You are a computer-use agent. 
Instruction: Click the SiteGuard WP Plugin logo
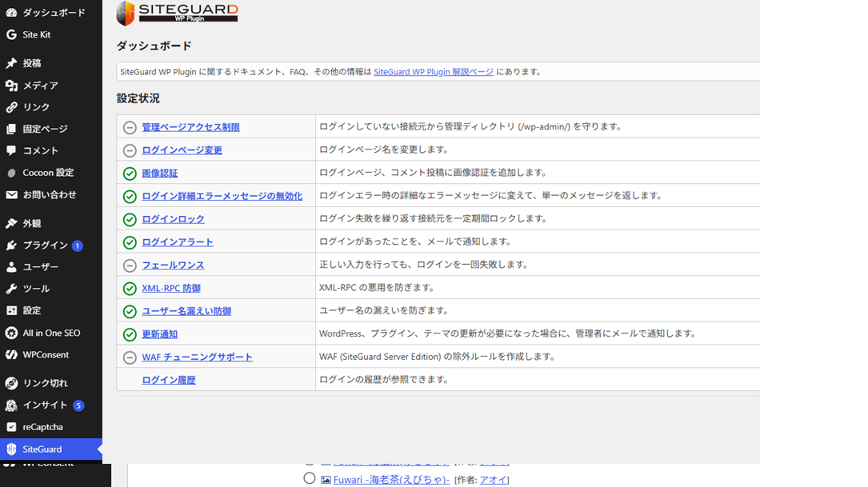click(177, 13)
